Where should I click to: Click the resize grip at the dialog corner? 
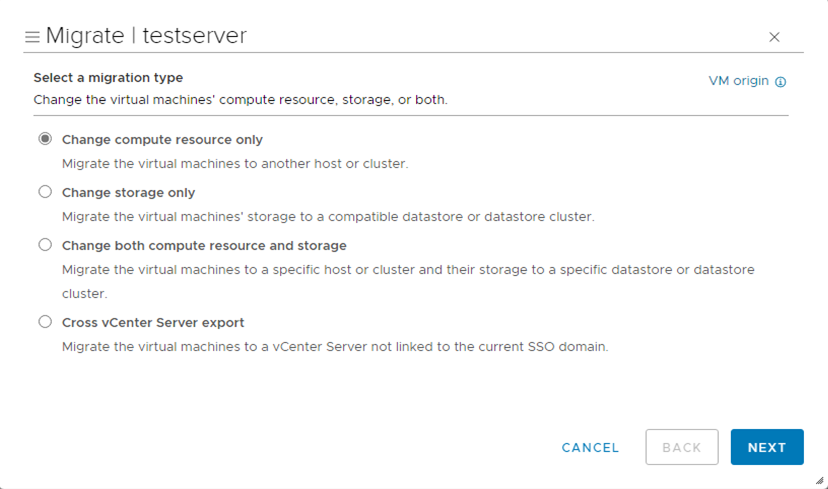820,480
